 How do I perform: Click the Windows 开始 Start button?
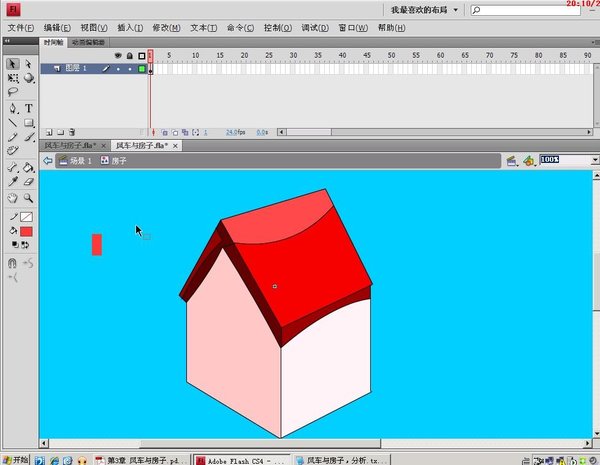coord(16,460)
